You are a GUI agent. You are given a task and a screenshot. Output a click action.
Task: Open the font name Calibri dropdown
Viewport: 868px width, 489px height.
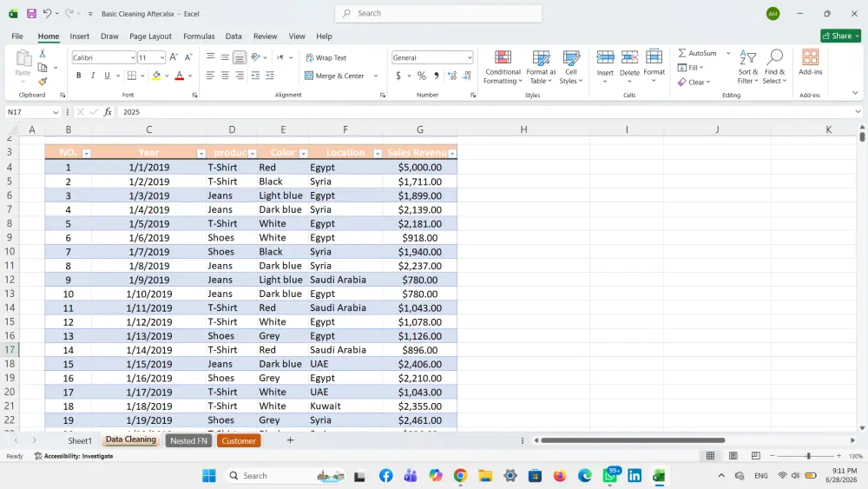[x=133, y=57]
